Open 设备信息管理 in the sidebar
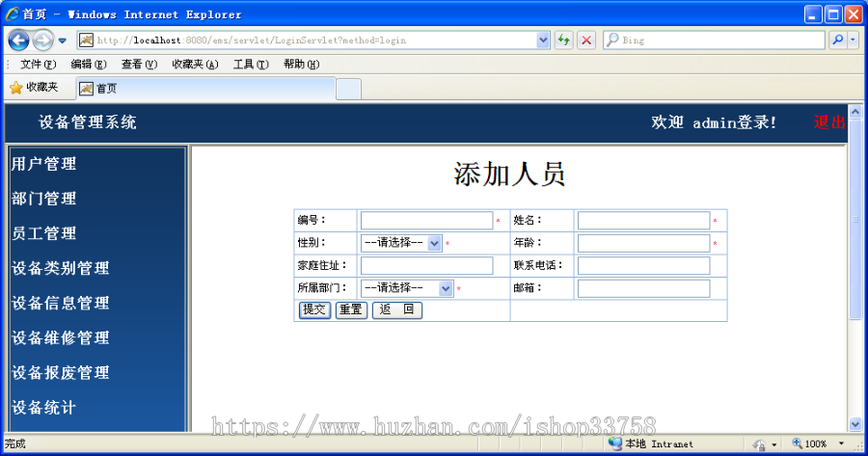The width and height of the screenshot is (868, 456). pyautogui.click(x=61, y=304)
